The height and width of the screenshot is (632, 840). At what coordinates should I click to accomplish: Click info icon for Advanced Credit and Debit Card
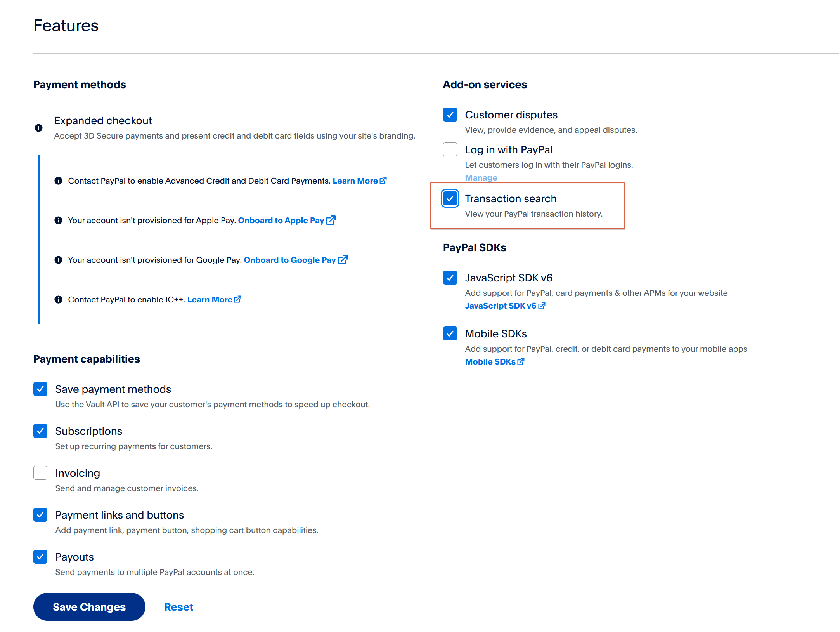58,181
